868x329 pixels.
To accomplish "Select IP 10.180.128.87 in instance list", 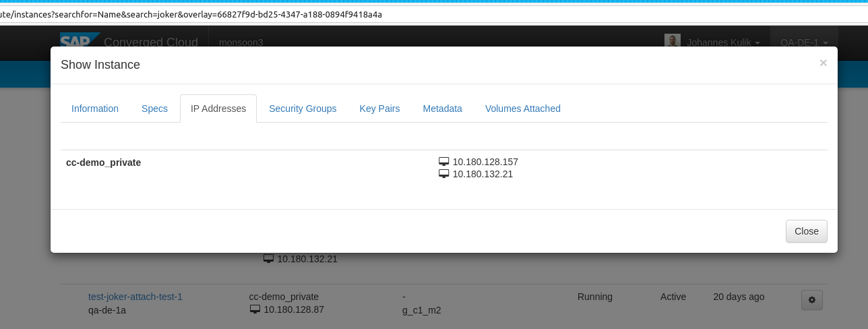I will coord(294,309).
